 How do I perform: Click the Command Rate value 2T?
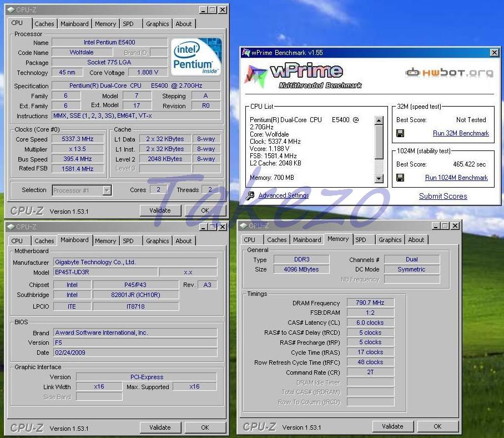[x=370, y=372]
